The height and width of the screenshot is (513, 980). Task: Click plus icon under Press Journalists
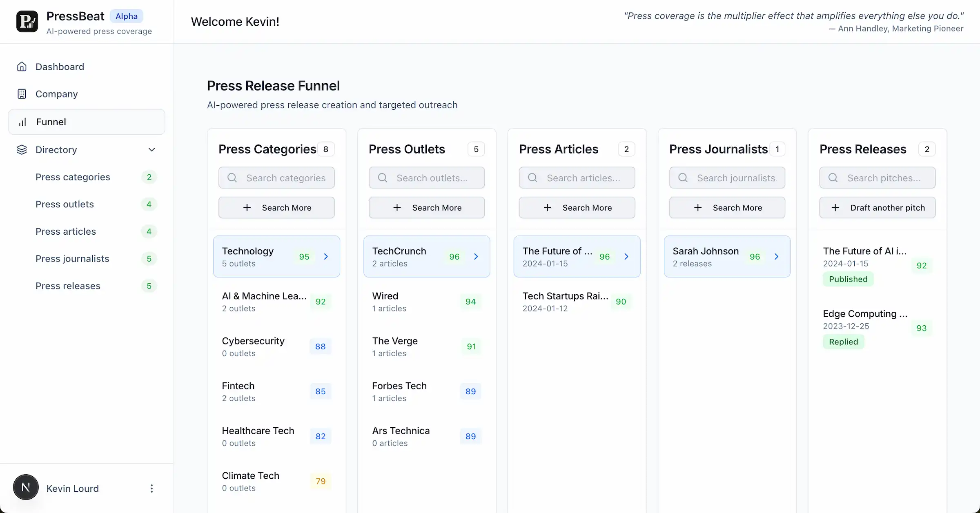[x=698, y=208]
